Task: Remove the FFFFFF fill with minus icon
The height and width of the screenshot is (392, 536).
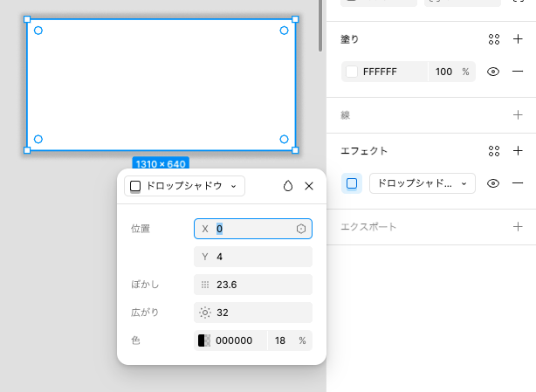Action: click(518, 72)
